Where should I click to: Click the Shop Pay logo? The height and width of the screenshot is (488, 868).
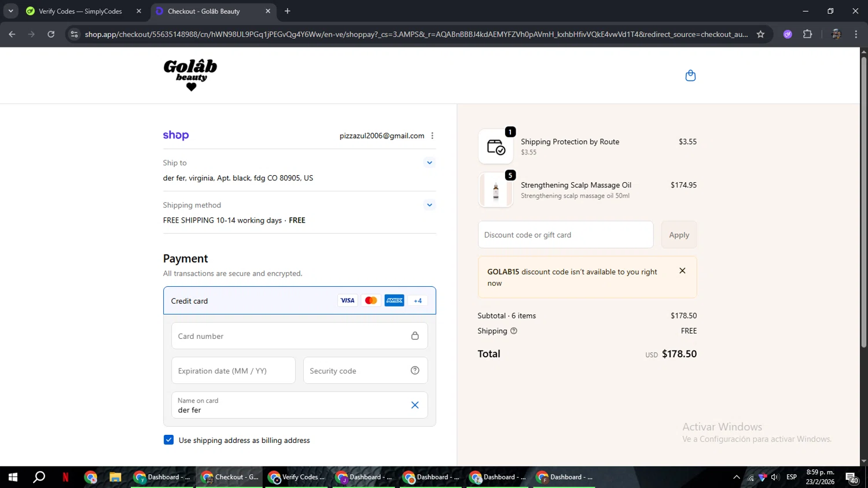click(x=176, y=135)
